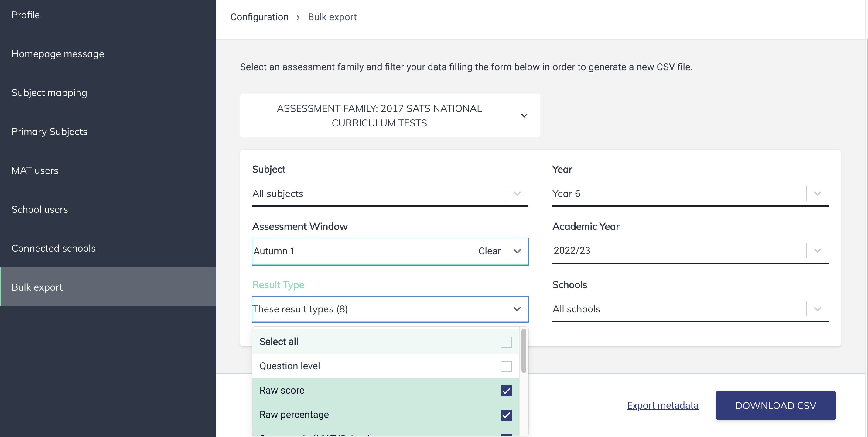Click the MAT users sidebar icon
This screenshot has width=868, height=437.
coord(35,170)
